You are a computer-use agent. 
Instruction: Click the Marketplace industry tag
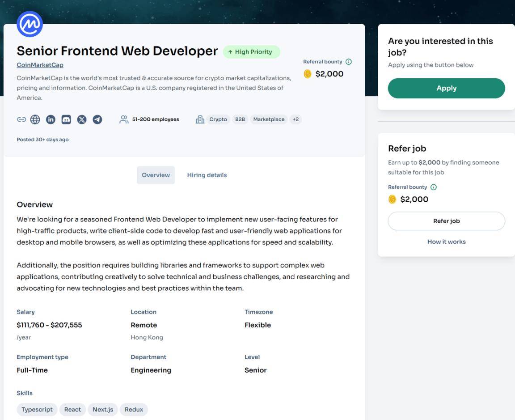pos(269,119)
